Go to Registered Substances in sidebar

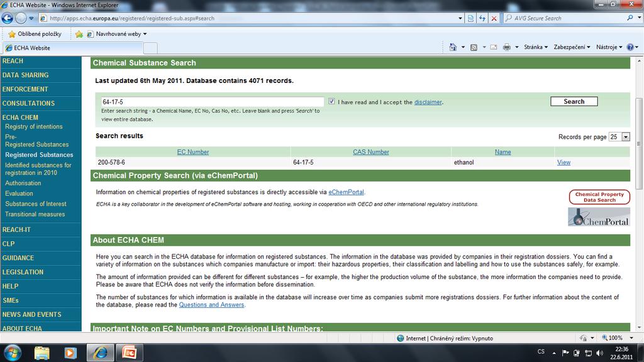click(39, 155)
